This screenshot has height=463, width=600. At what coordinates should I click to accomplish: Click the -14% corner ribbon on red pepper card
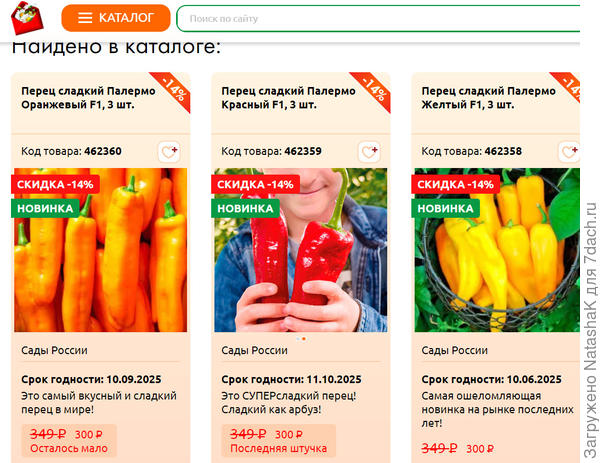click(x=374, y=90)
